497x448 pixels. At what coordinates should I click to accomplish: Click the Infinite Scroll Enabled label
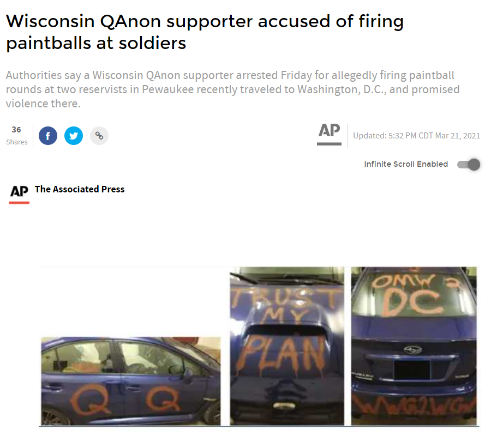(x=406, y=164)
